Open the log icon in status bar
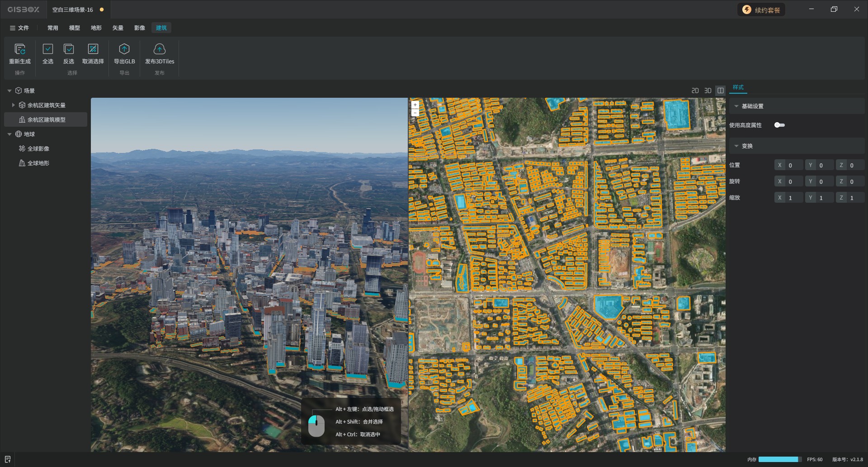 (x=8, y=459)
